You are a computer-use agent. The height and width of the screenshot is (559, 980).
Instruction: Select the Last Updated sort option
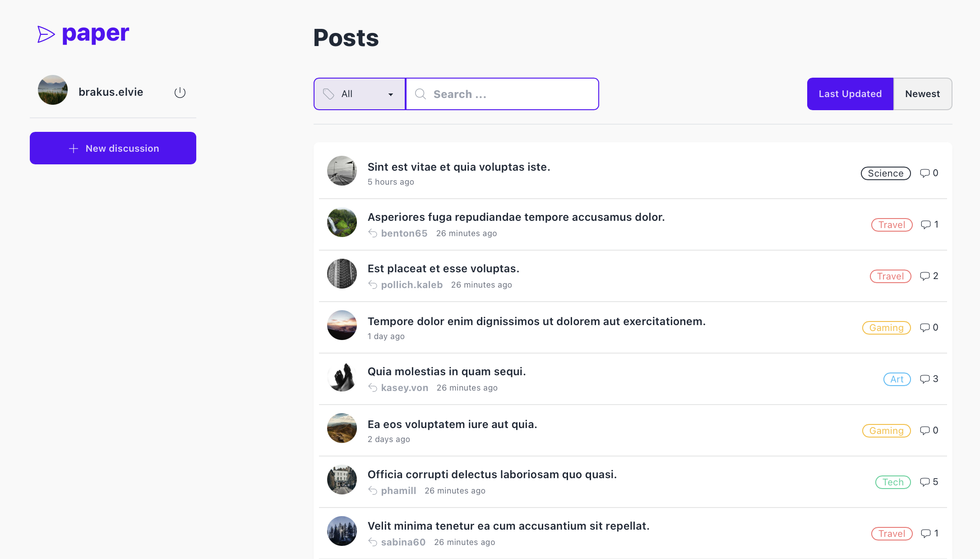coord(850,94)
